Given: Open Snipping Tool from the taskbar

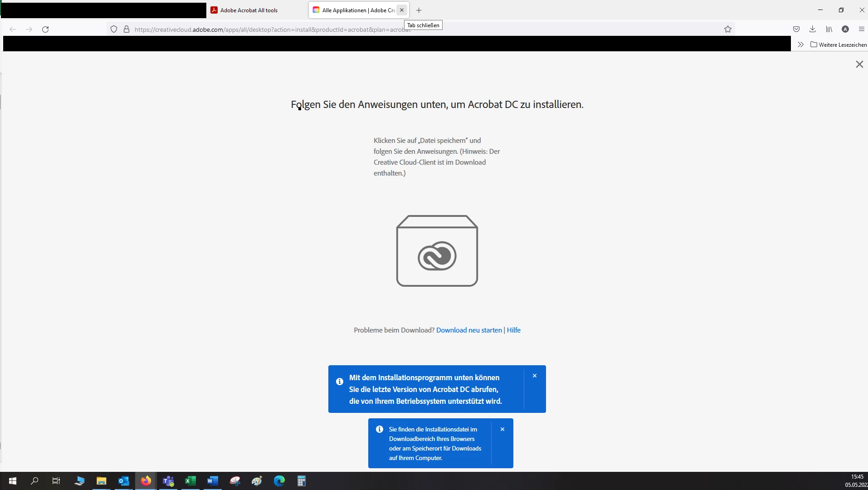Looking at the screenshot, I should point(235,481).
